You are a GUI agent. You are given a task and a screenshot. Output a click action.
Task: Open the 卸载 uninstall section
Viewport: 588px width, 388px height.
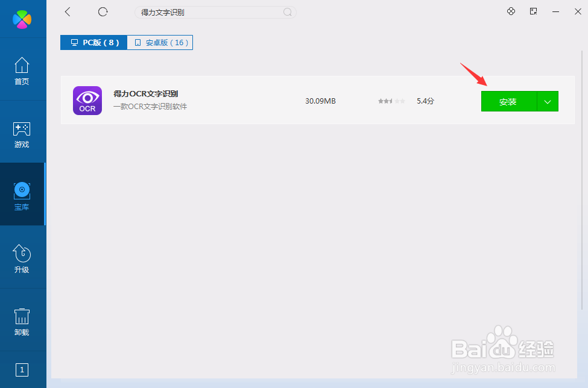22,322
